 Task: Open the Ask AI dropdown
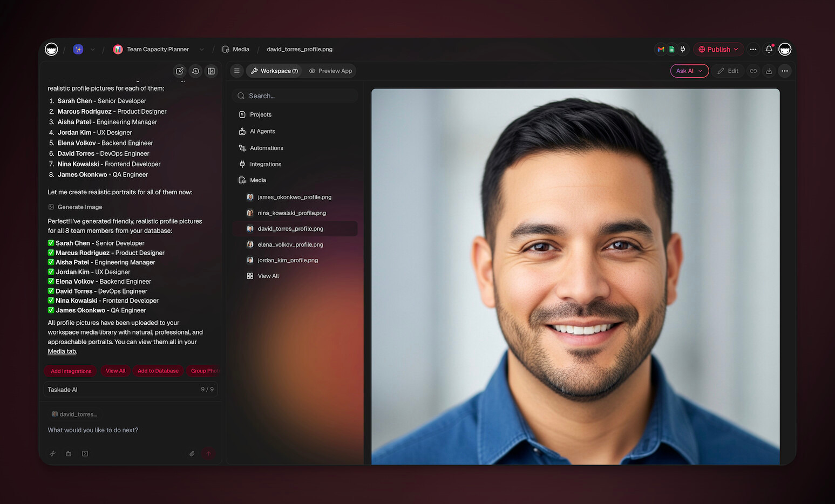coord(689,71)
